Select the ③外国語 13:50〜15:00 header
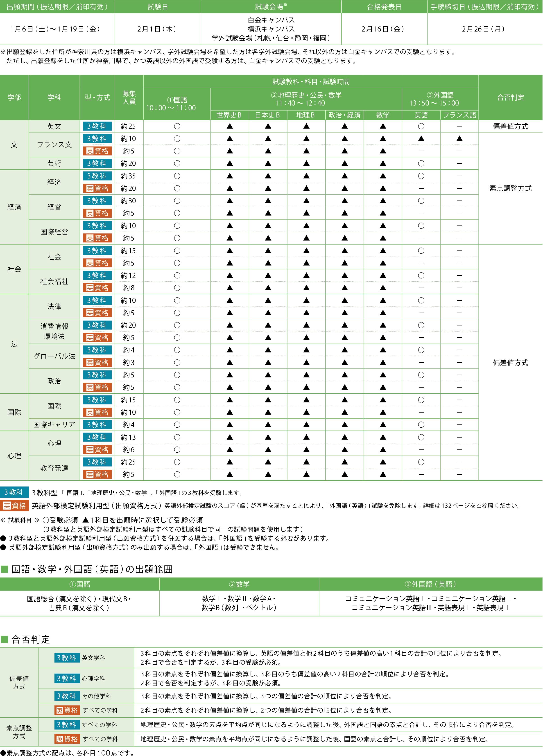The width and height of the screenshot is (543, 756). (x=440, y=99)
